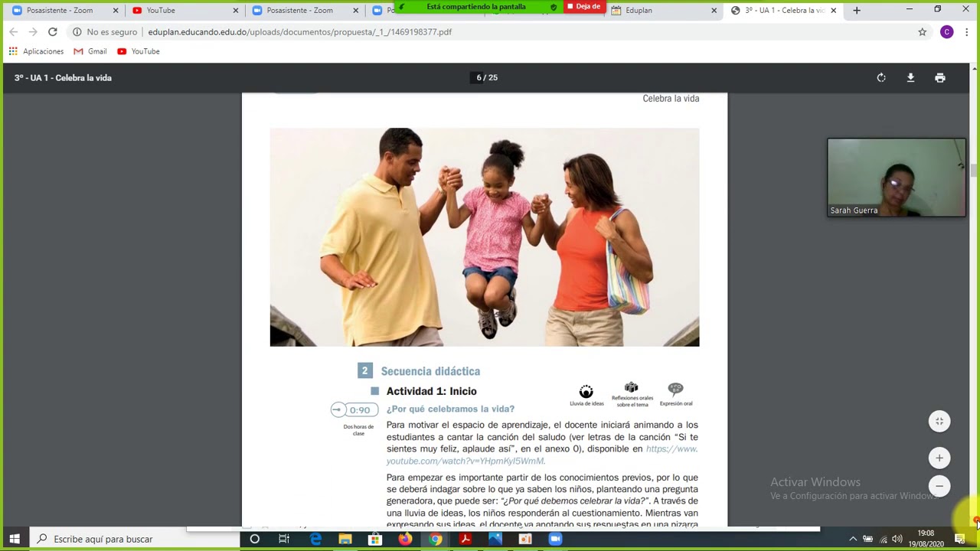Image resolution: width=980 pixels, height=551 pixels.
Task: Fit PDF page to window
Action: tap(939, 421)
